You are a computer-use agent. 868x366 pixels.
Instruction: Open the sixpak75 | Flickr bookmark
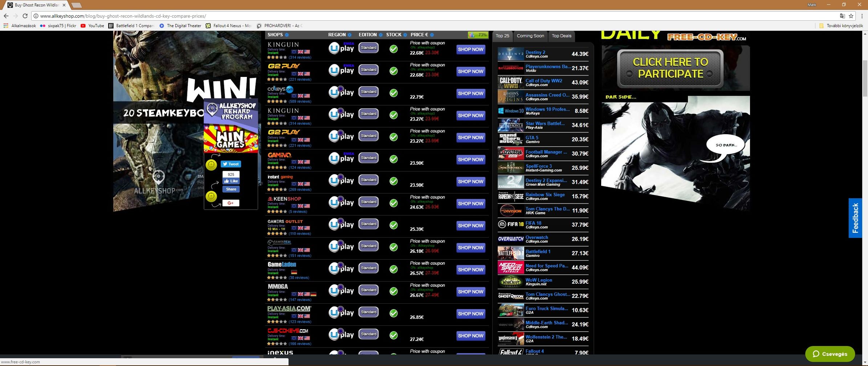58,26
